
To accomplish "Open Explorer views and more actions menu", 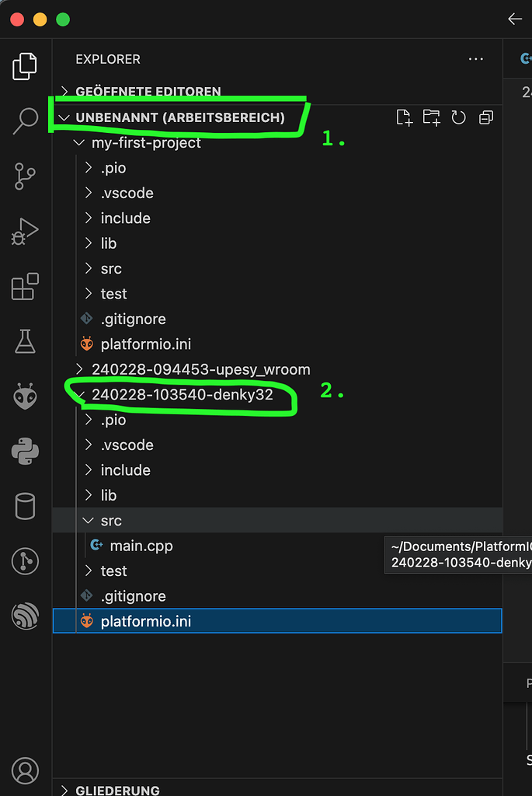I will coord(476,59).
